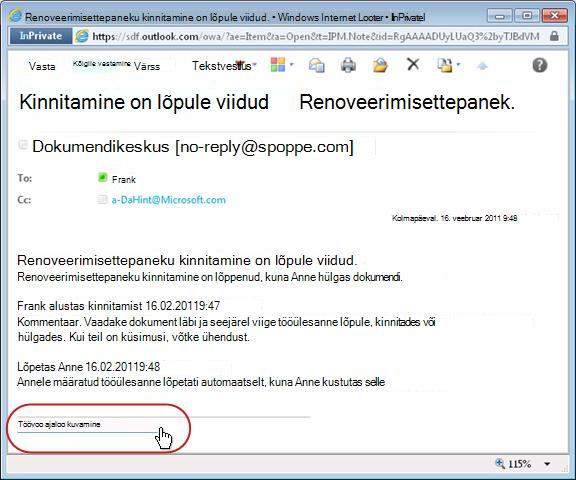Click the Vasta reply button
Viewport: 576px width, 480px height.
[42, 66]
